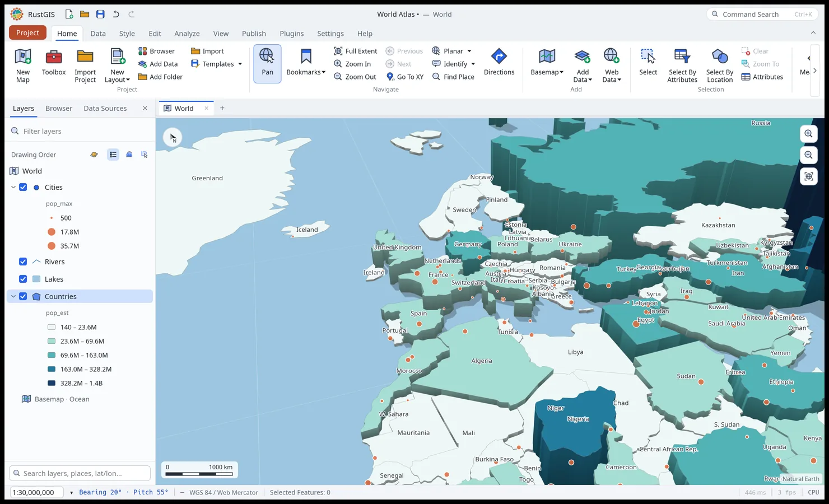Switch to the Analyze ribbon tab

pos(187,34)
